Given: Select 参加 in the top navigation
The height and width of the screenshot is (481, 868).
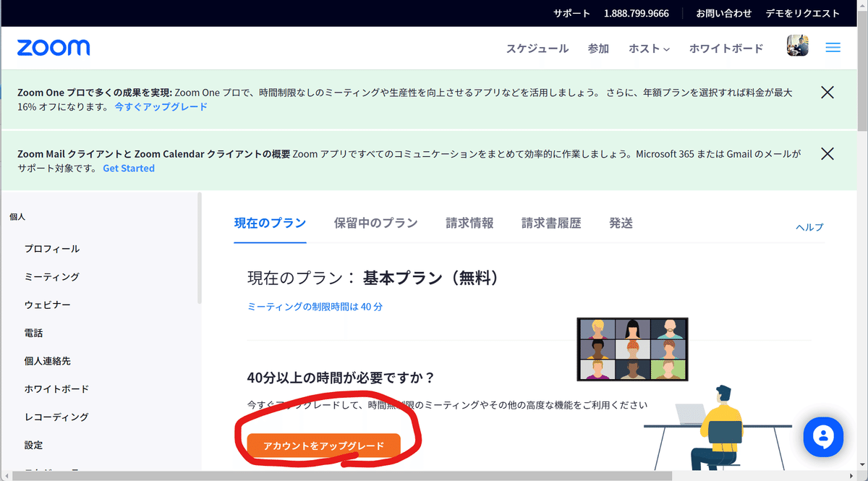Looking at the screenshot, I should tap(598, 48).
